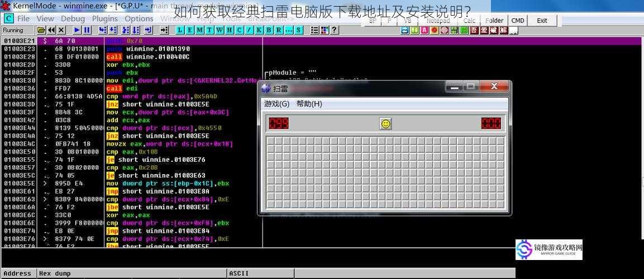Image resolution: width=644 pixels, height=279 pixels.
Task: Show Patches with slash button
Action: [x=249, y=30]
